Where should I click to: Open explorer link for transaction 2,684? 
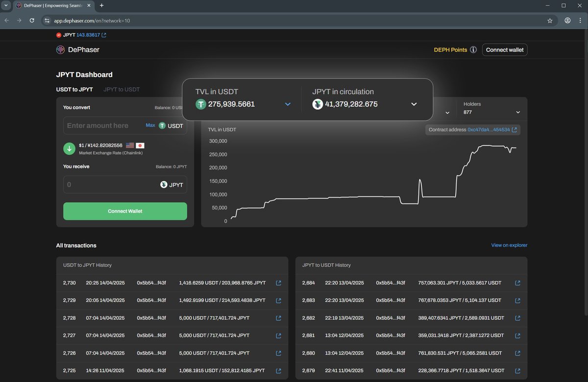pyautogui.click(x=517, y=283)
